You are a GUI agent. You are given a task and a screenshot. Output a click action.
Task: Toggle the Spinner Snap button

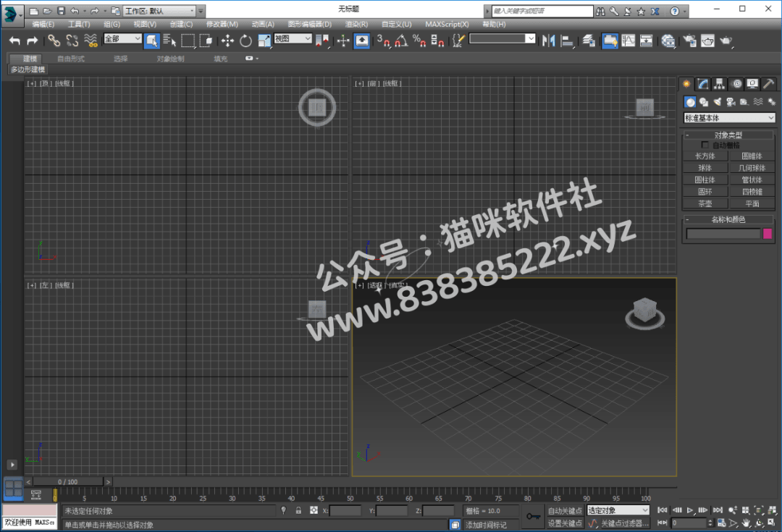(437, 41)
